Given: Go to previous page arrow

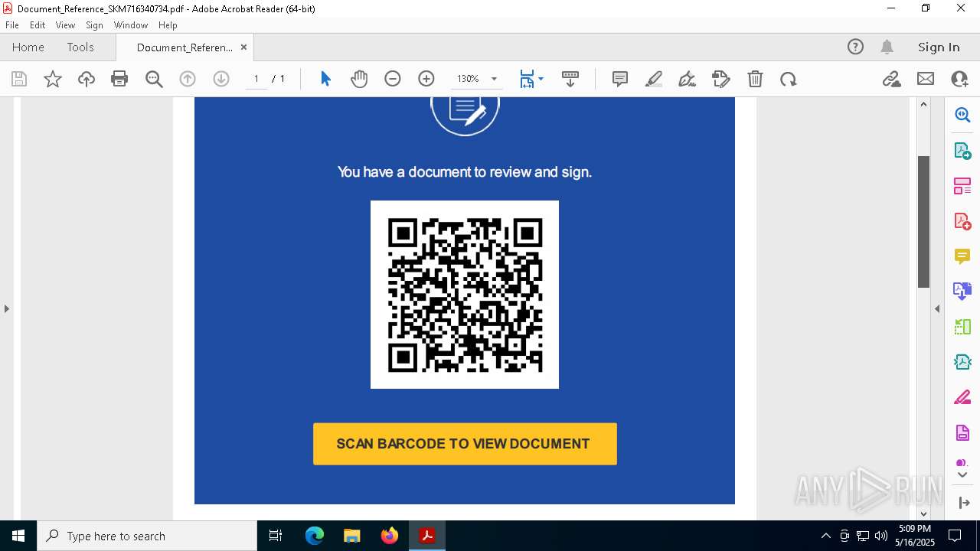Looking at the screenshot, I should pyautogui.click(x=188, y=79).
